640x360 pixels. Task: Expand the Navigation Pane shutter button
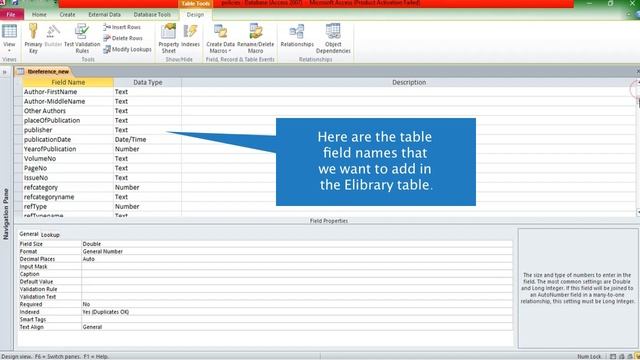pyautogui.click(x=5, y=72)
